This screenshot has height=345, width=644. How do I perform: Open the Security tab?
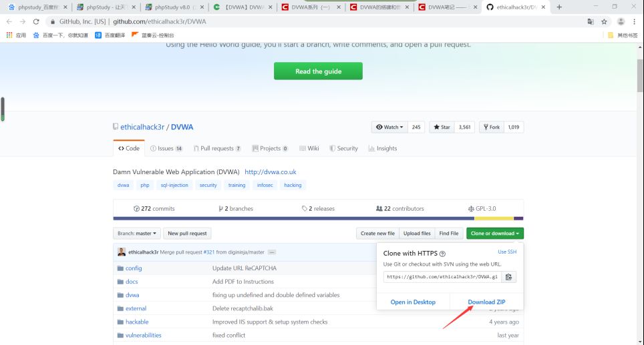point(343,149)
